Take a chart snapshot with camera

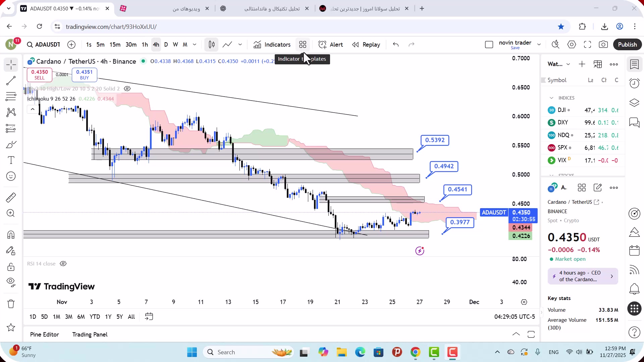click(603, 45)
